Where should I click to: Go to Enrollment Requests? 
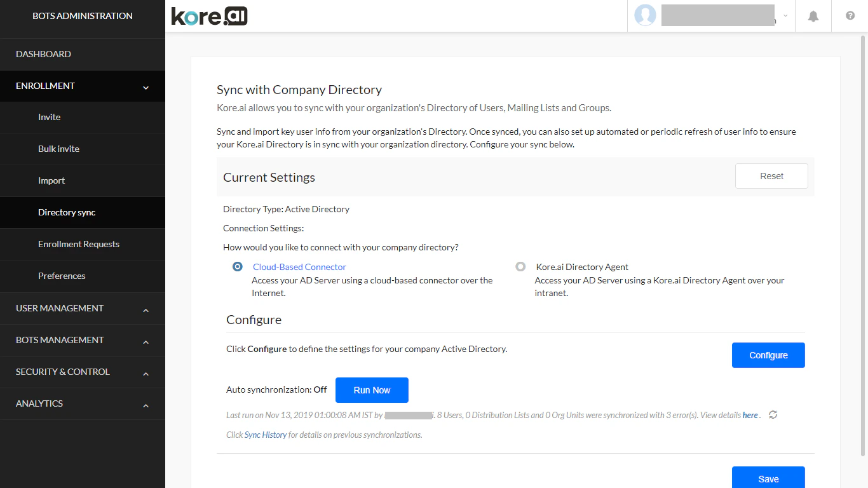pos(79,244)
